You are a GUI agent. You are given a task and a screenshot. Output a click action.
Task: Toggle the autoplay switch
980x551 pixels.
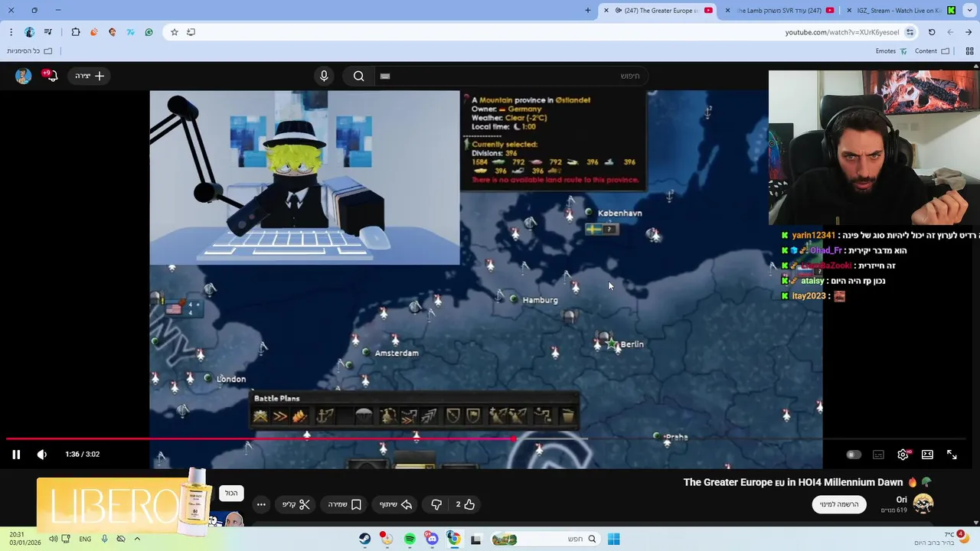pos(853,455)
